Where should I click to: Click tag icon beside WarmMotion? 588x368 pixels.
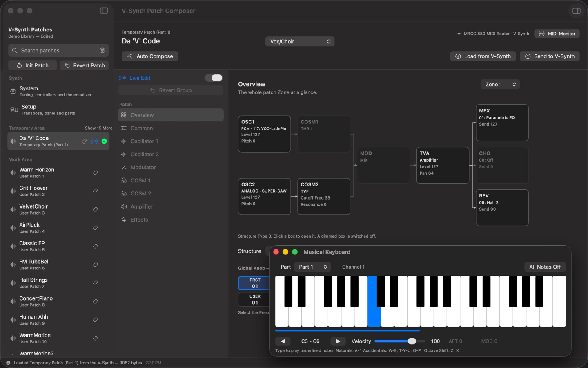(x=95, y=338)
